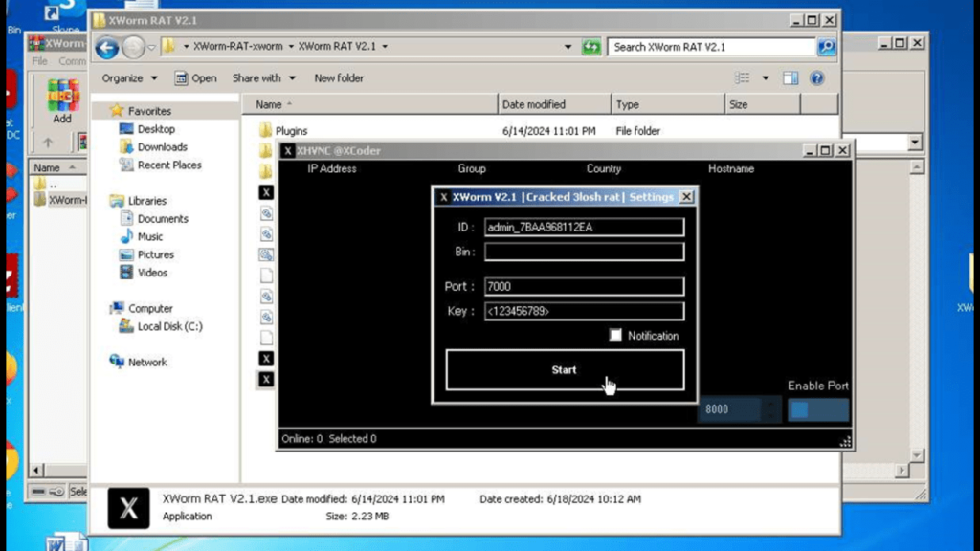Tick the Notification checkbox

[615, 336]
